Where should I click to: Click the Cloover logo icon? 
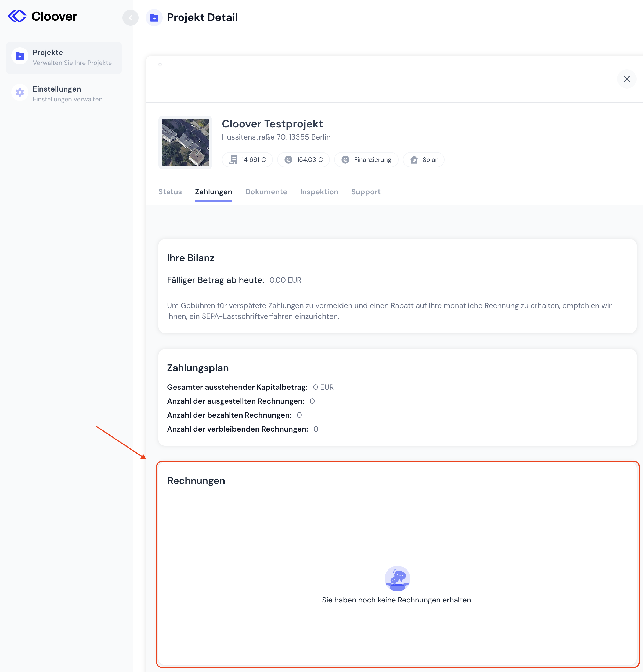coord(17,16)
